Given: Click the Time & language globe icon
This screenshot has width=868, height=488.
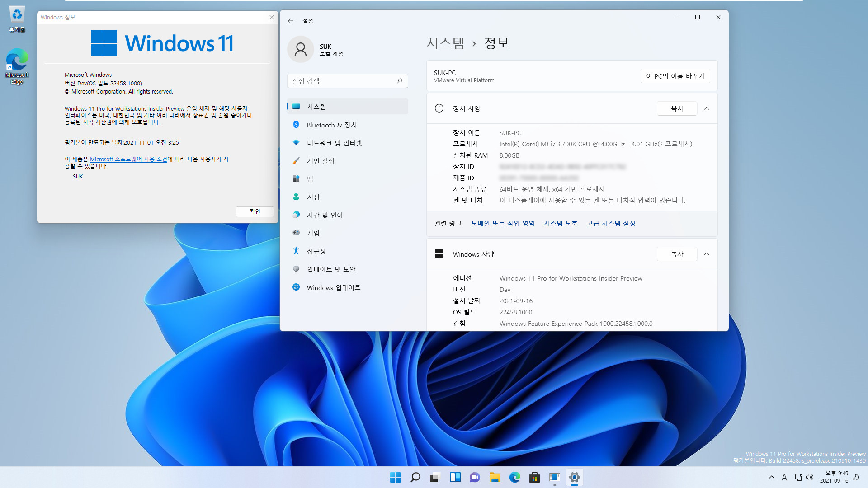Looking at the screenshot, I should [296, 215].
